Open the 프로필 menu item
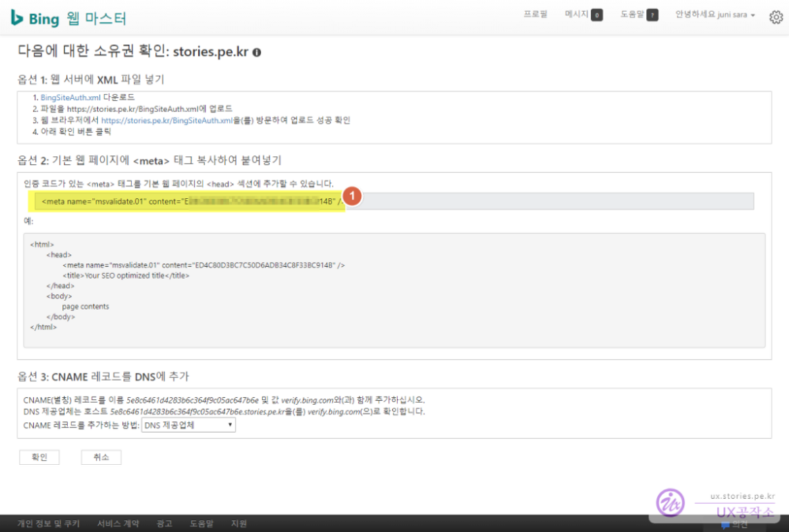The height and width of the screenshot is (532, 789). (535, 15)
